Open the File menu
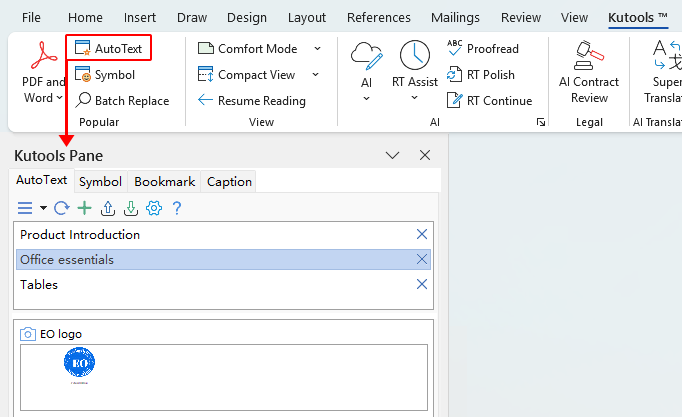 (x=31, y=17)
